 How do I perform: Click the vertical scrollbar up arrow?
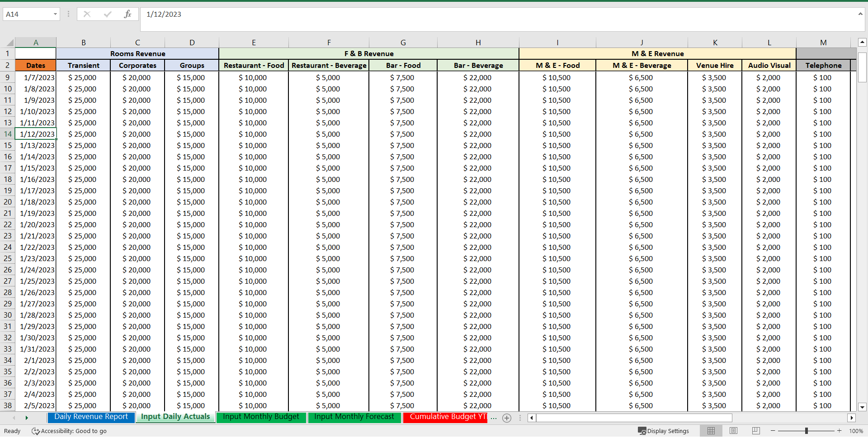click(x=862, y=43)
